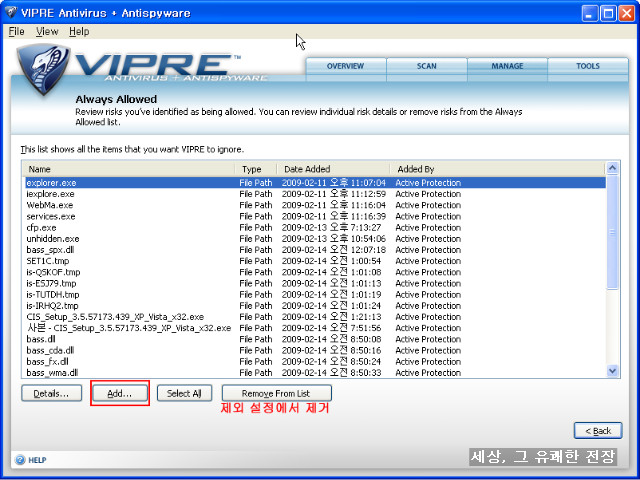Go back with the < Back button
The width and height of the screenshot is (640, 480).
pos(598,431)
